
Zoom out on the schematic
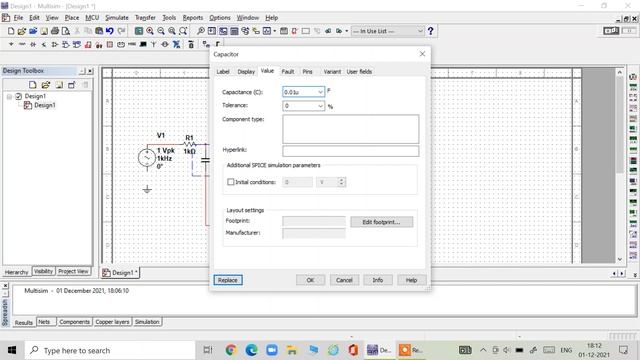pyautogui.click(x=161, y=31)
